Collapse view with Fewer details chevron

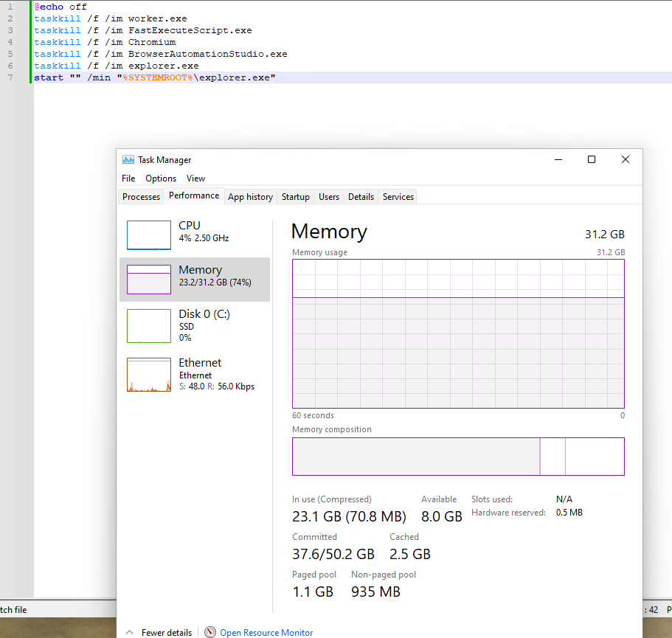click(129, 632)
